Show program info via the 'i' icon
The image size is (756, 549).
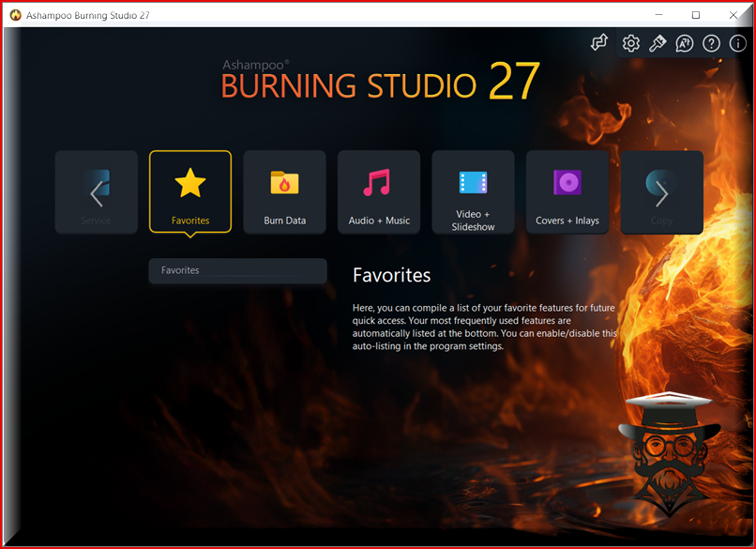(737, 43)
